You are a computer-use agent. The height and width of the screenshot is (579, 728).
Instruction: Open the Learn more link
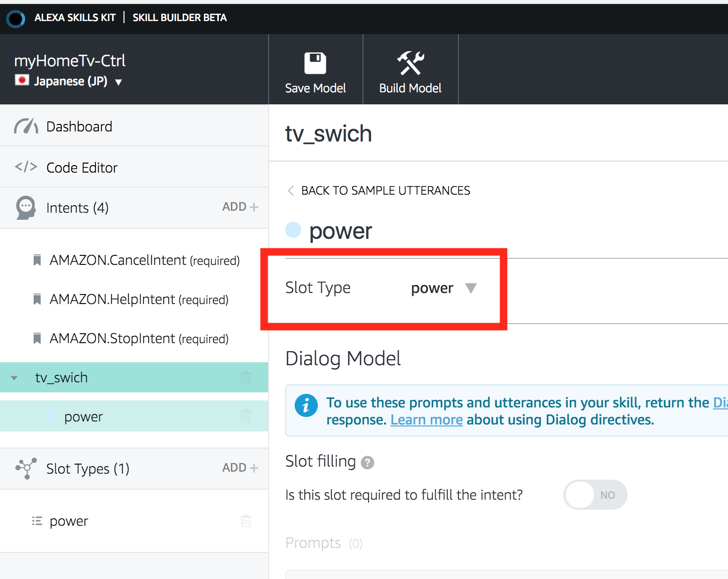[x=427, y=419]
